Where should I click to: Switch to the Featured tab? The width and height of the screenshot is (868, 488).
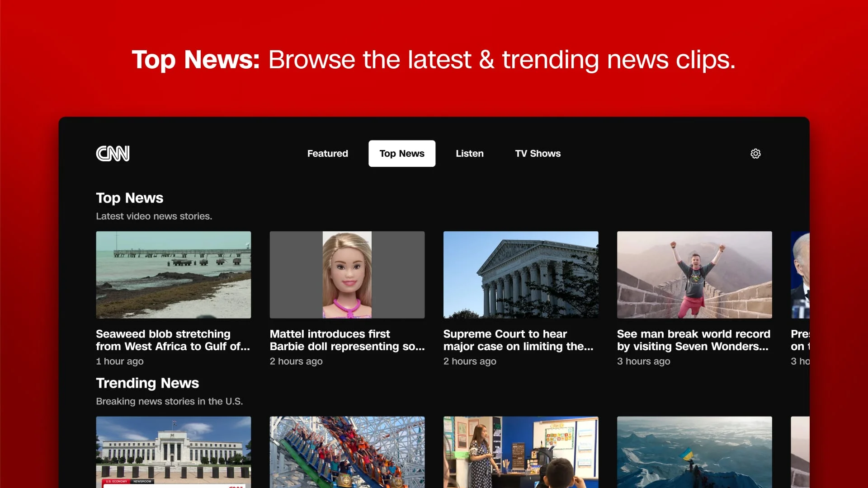[327, 154]
